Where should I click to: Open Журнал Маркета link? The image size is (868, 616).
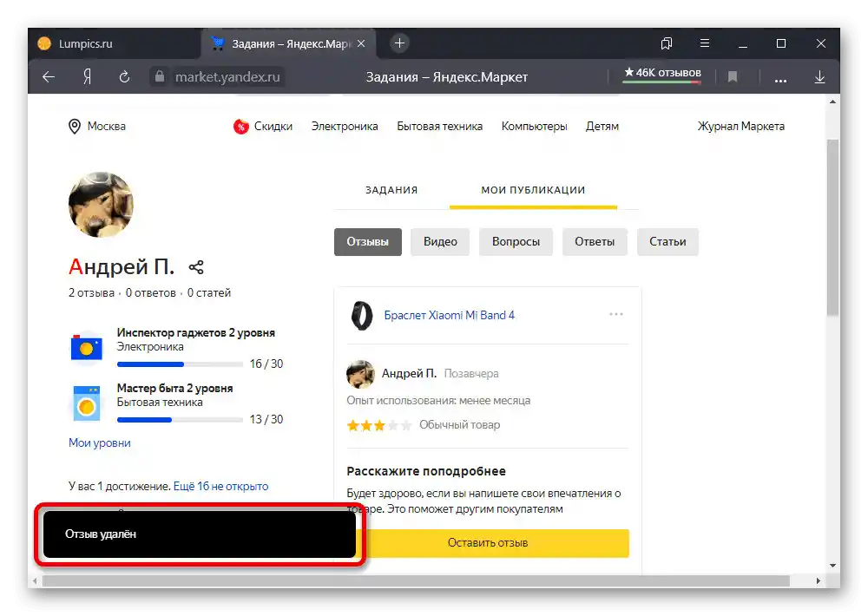click(x=740, y=126)
